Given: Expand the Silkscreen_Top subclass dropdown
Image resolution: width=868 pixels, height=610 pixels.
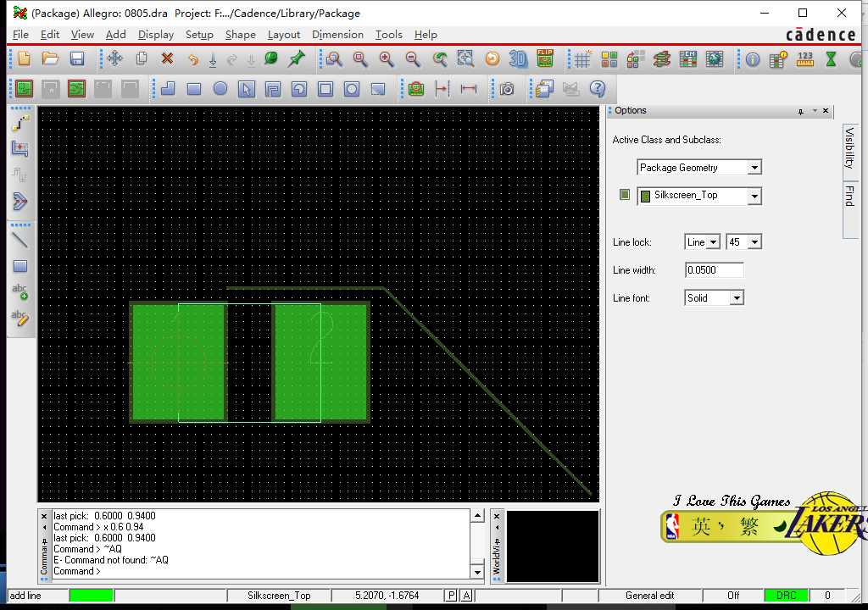Looking at the screenshot, I should tap(754, 196).
